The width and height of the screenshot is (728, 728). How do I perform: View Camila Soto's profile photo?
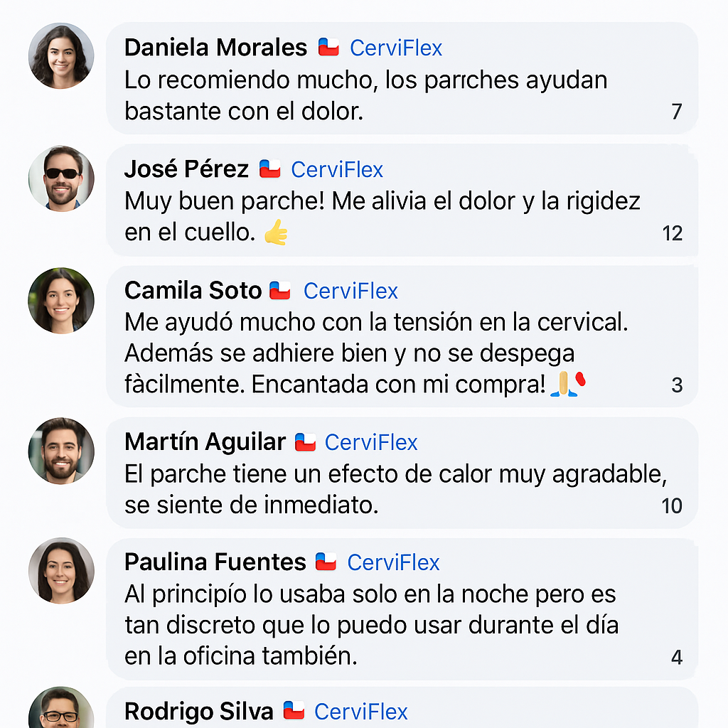tap(61, 300)
